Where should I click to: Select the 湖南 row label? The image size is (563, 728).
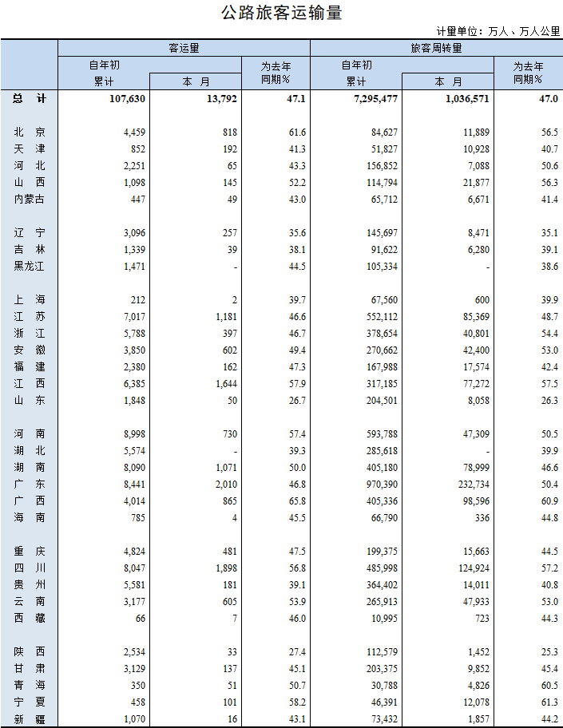pos(30,467)
